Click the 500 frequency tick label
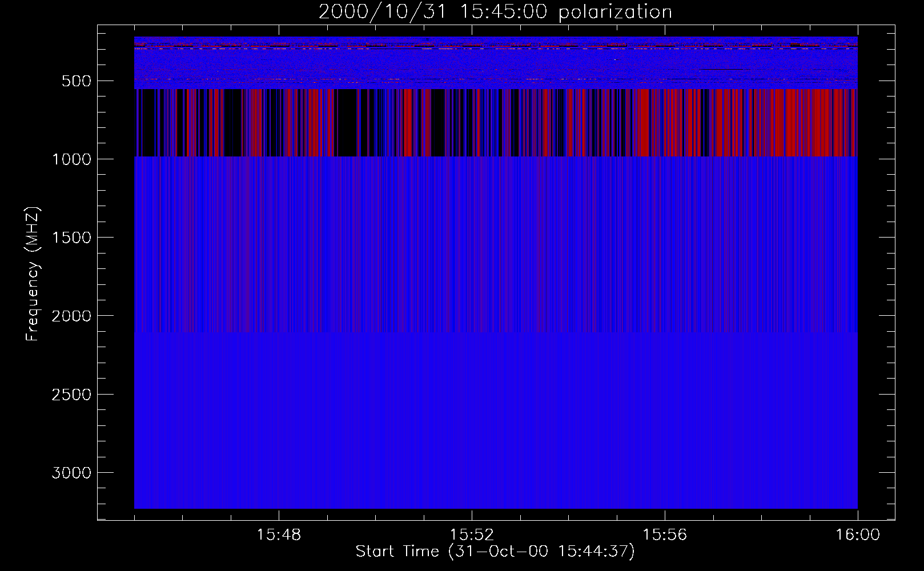The width and height of the screenshot is (924, 571). pos(77,81)
